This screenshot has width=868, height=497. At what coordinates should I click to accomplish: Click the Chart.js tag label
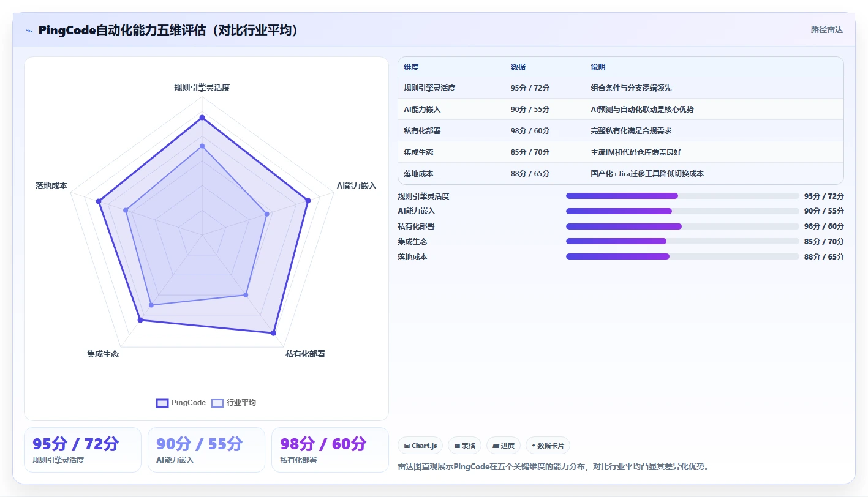(425, 446)
